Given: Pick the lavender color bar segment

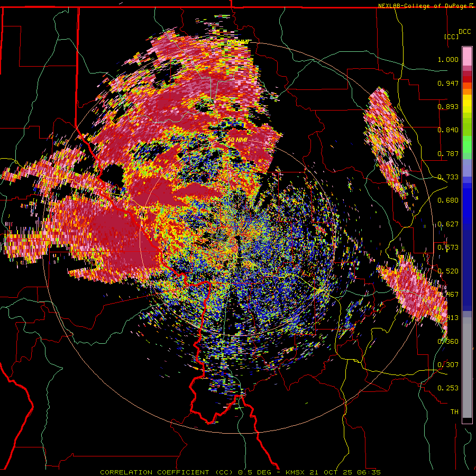Looking at the screenshot, I should 467,168.
